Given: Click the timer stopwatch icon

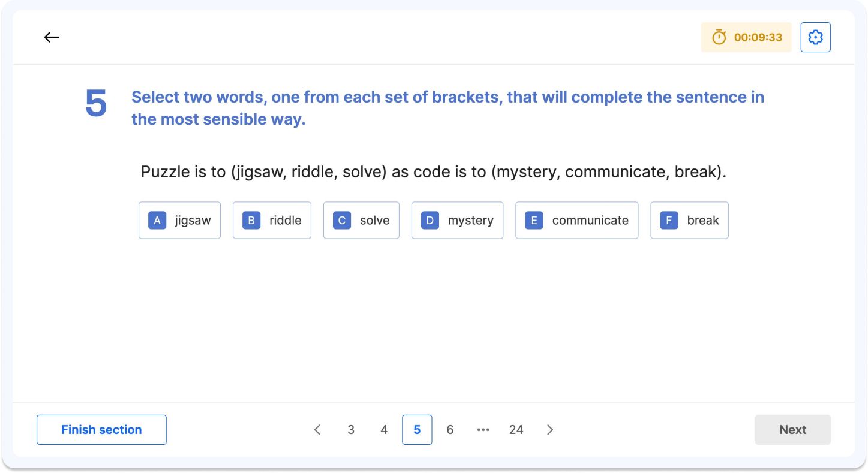Looking at the screenshot, I should click(x=718, y=37).
